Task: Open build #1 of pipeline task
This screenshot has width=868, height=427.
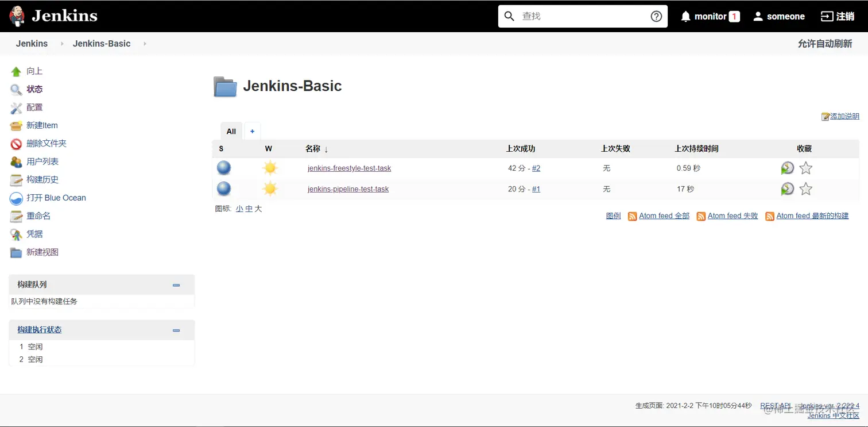Action: click(536, 189)
